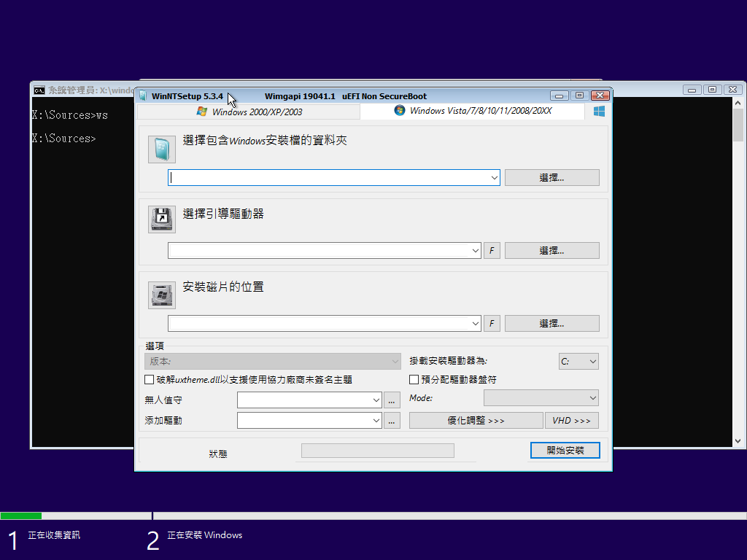Click the command prompt window icon
The image size is (747, 560).
(39, 90)
